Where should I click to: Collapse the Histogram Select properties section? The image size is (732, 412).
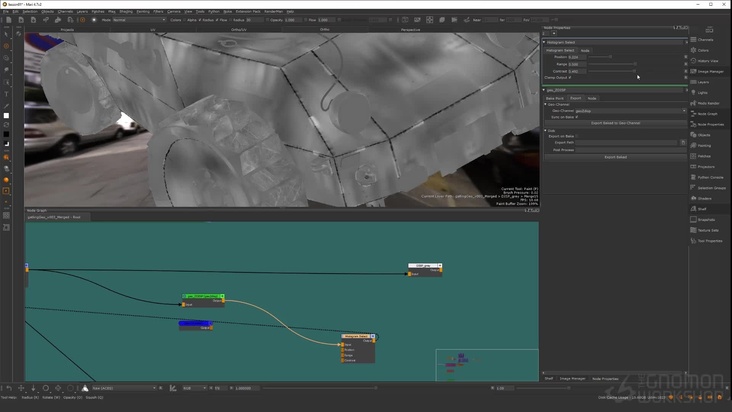tap(544, 42)
